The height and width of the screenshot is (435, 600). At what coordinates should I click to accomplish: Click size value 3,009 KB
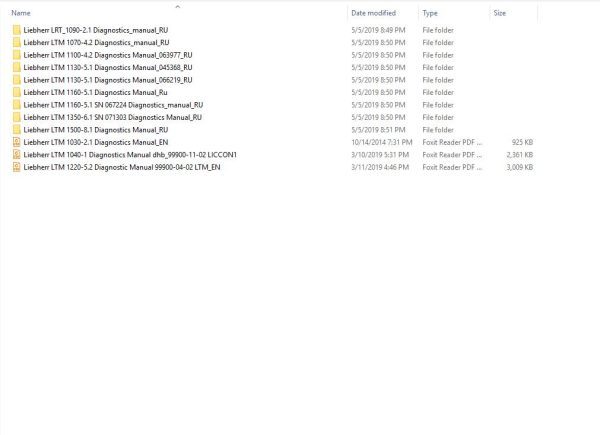click(520, 167)
